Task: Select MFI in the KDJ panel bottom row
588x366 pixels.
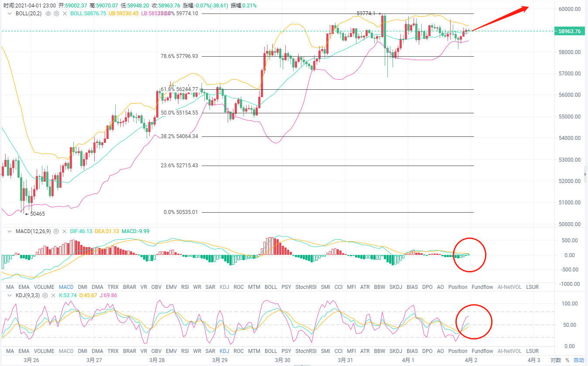Action: (x=351, y=351)
